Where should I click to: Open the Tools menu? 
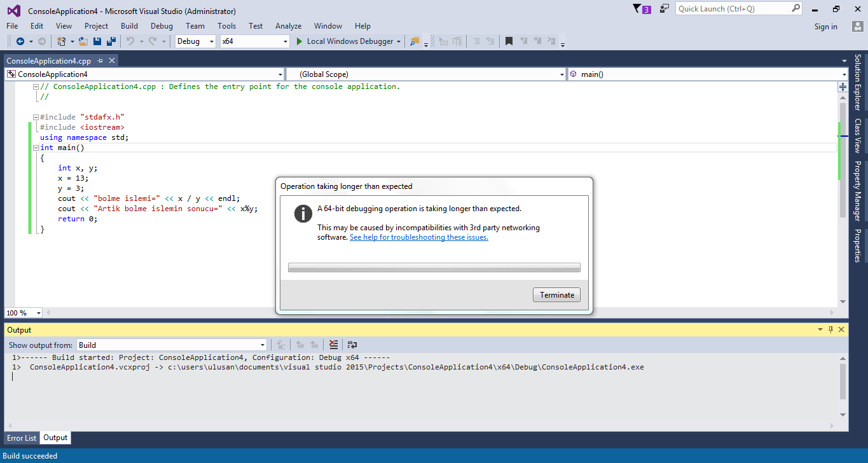pyautogui.click(x=226, y=26)
